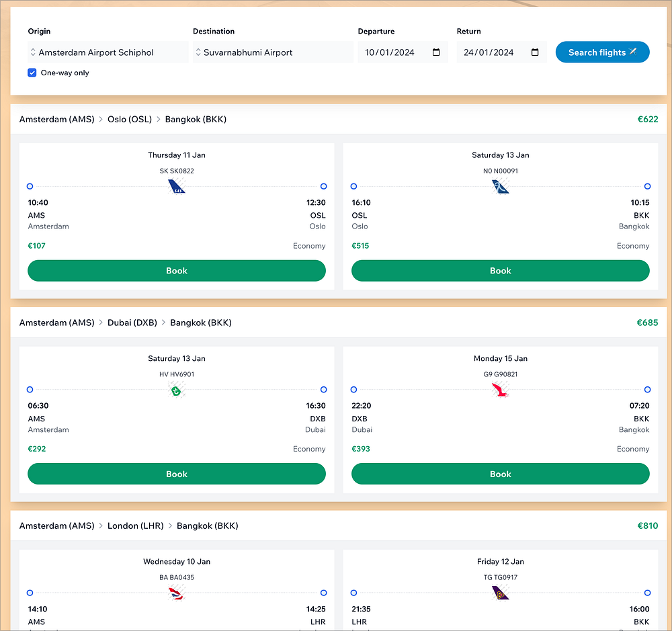672x631 pixels.
Task: Open the Departure date calendar picker
Action: point(436,52)
